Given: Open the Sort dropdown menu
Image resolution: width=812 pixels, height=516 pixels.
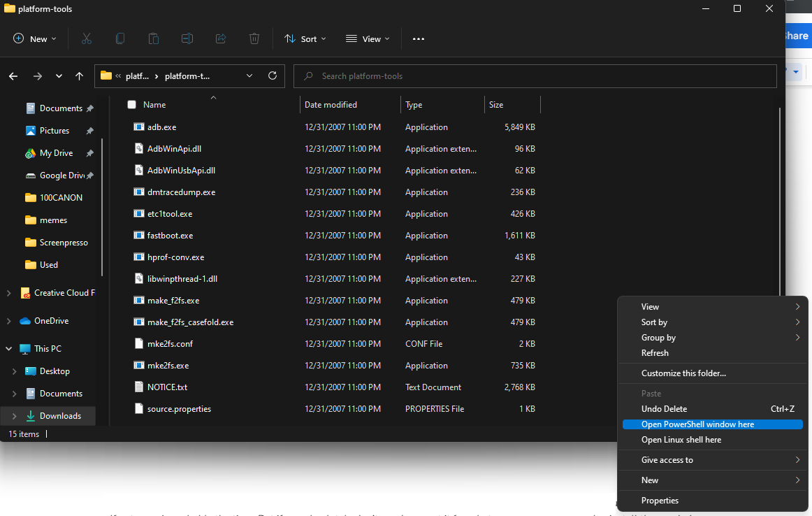Looking at the screenshot, I should click(305, 39).
